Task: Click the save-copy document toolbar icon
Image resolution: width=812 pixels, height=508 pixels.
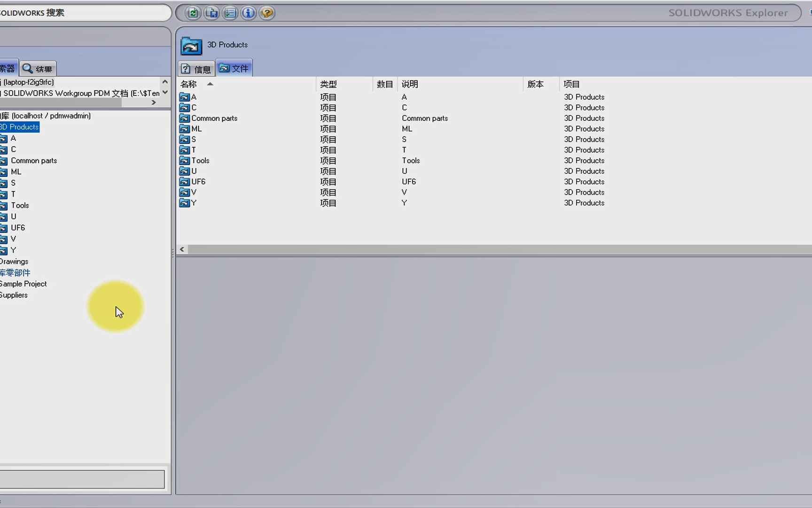Action: 211,13
